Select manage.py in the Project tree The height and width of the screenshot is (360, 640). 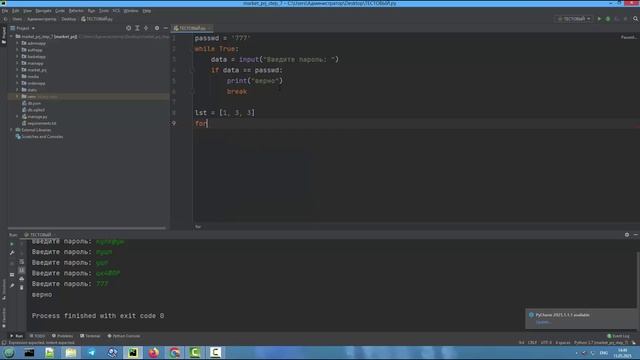[37, 117]
